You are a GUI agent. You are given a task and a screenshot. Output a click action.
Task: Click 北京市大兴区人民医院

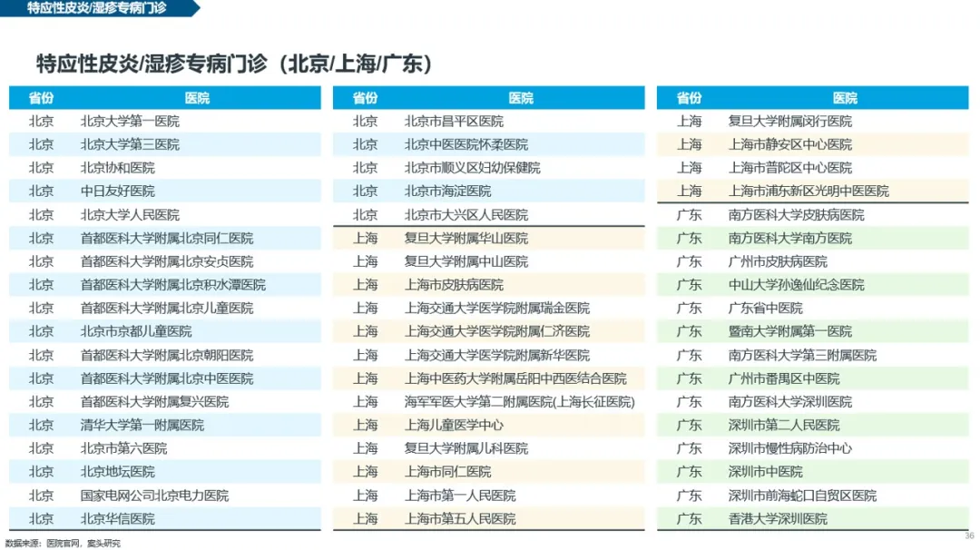466,215
